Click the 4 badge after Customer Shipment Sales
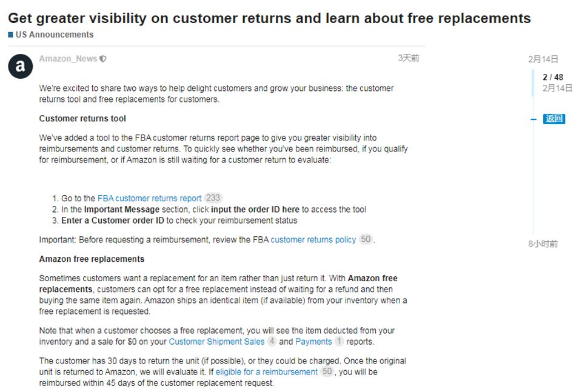 coord(272,342)
